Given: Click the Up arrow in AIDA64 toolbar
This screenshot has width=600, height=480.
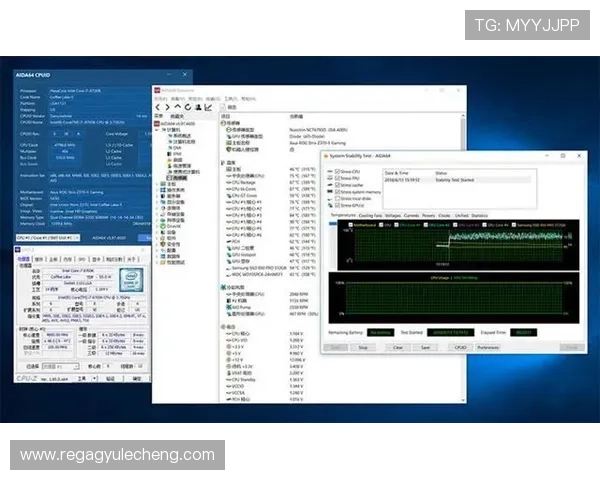Looking at the screenshot, I should point(177,106).
